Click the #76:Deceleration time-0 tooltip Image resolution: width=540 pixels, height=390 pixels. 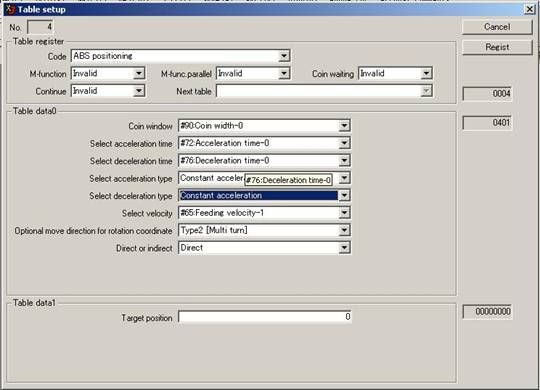pyautogui.click(x=289, y=180)
